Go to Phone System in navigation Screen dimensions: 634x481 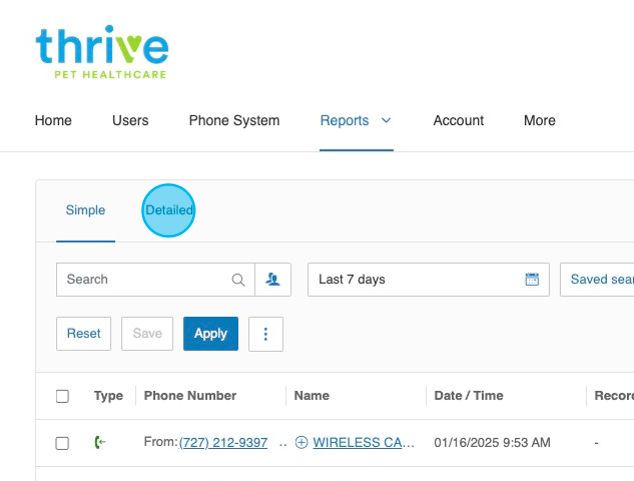pyautogui.click(x=234, y=121)
